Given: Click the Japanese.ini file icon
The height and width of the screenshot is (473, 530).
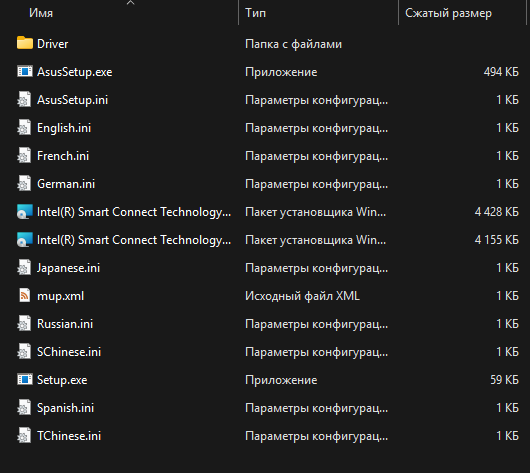Looking at the screenshot, I should pyautogui.click(x=24, y=268).
